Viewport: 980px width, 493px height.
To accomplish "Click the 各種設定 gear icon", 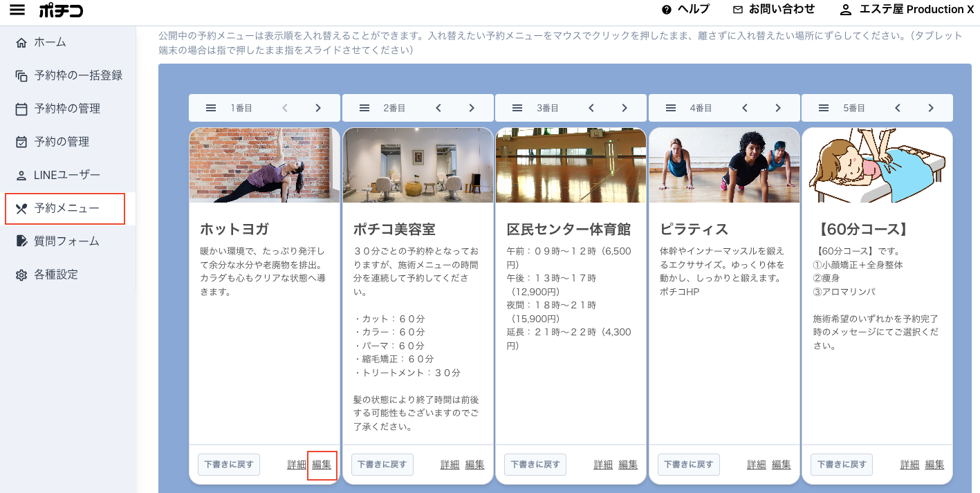I will tap(21, 275).
